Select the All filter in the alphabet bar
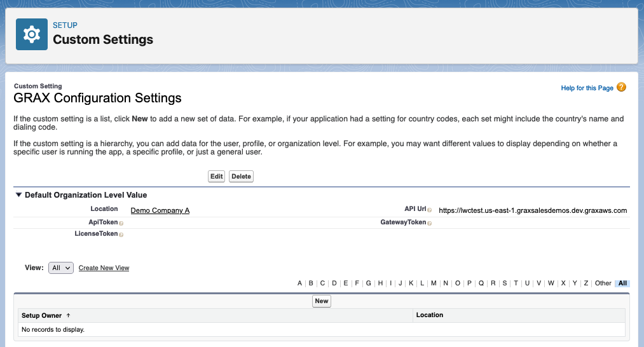Screen dimensions: 644x347 pos(622,283)
